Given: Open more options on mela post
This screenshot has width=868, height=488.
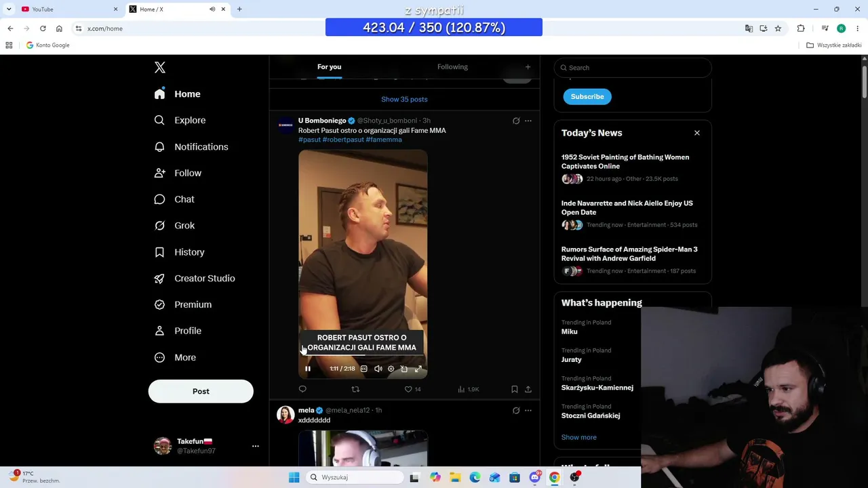Looking at the screenshot, I should pyautogui.click(x=528, y=410).
